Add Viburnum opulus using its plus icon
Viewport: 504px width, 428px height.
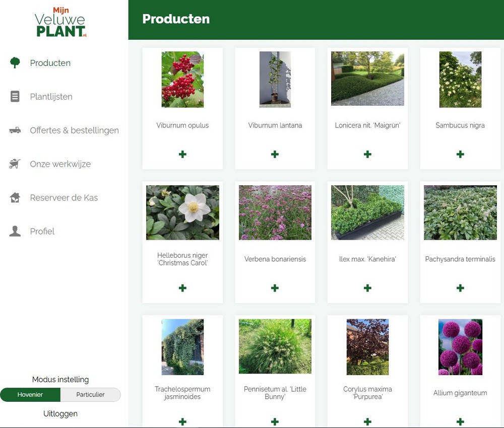click(182, 154)
